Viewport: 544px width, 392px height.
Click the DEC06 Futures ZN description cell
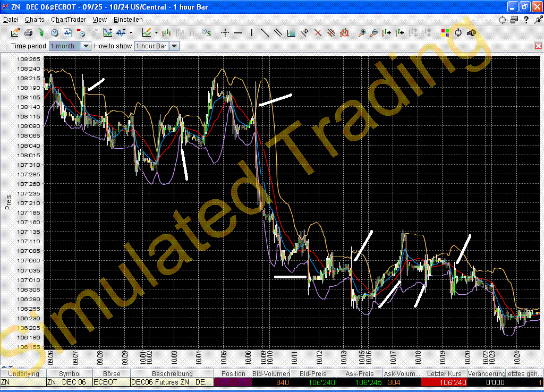click(x=172, y=382)
